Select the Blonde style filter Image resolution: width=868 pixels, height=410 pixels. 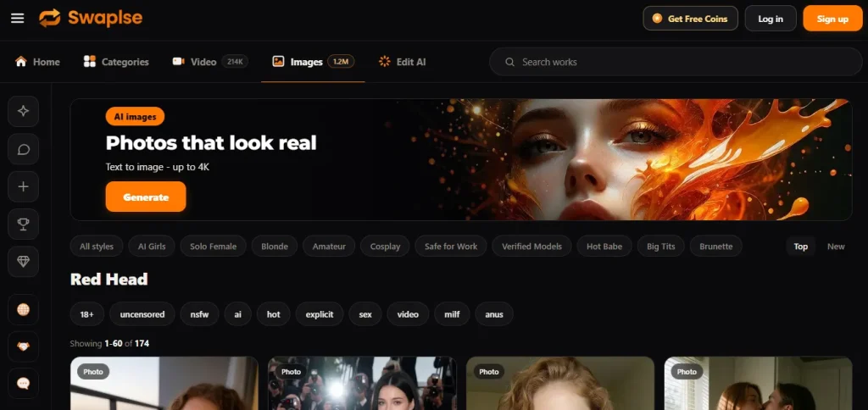click(275, 247)
